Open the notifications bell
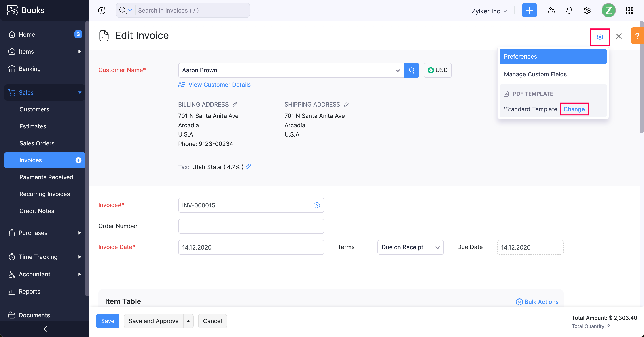This screenshot has width=644, height=337. coord(569,10)
